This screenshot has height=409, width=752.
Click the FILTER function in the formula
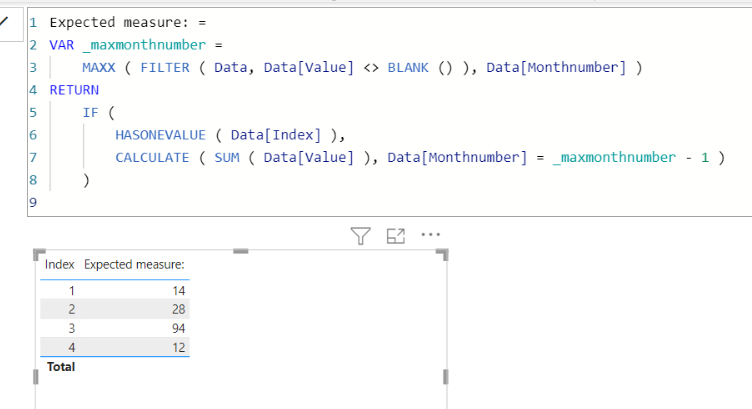tap(165, 68)
